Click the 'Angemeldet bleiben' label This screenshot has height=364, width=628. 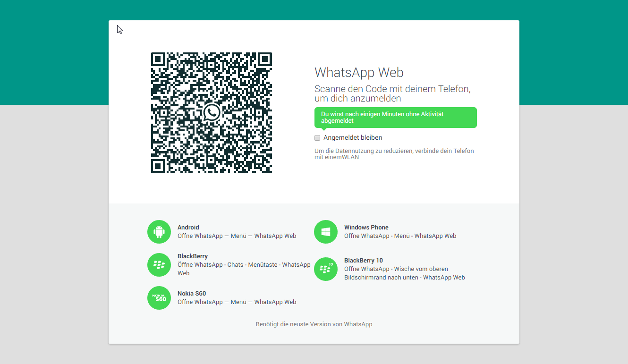(x=353, y=138)
